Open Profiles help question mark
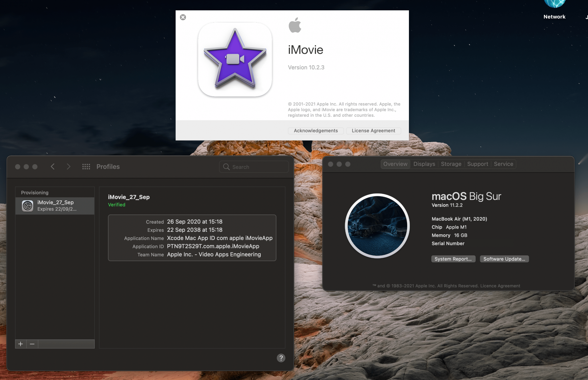This screenshot has width=588, height=380. coord(281,358)
